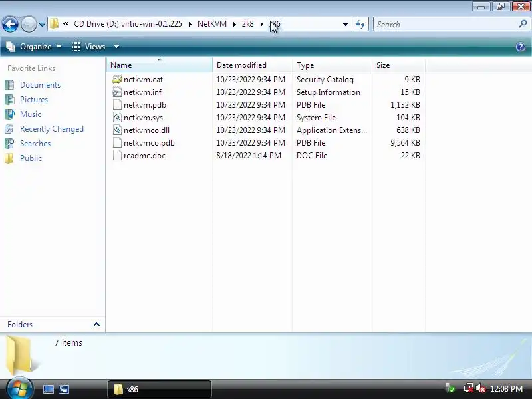Viewport: 532px width, 399px height.
Task: Sort files by Size column
Action: [x=398, y=65]
